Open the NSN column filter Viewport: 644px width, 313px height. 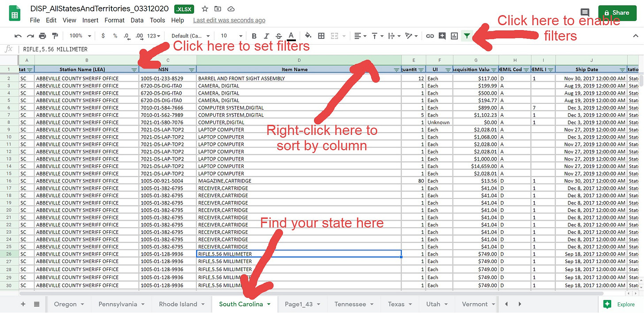coord(192,70)
